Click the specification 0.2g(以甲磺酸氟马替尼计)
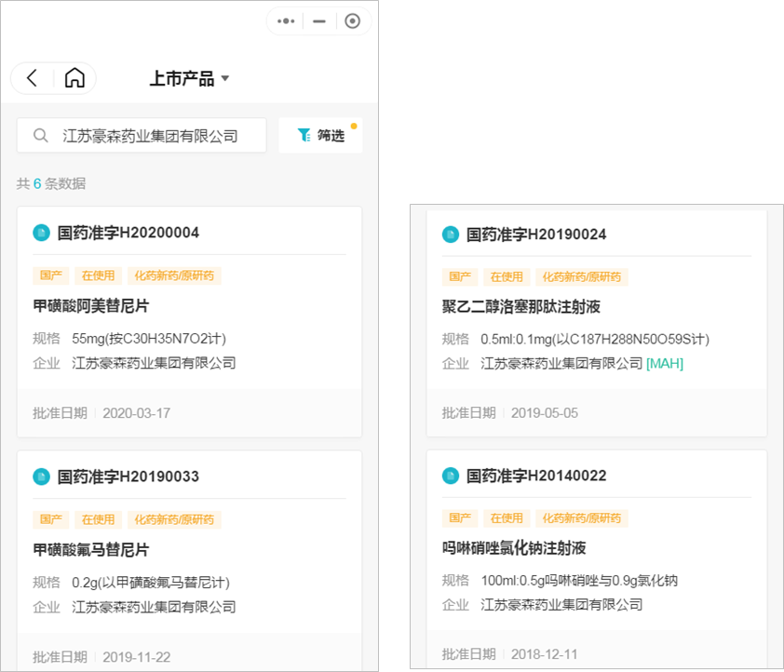Image resolution: width=784 pixels, height=672 pixels. pyautogui.click(x=151, y=583)
